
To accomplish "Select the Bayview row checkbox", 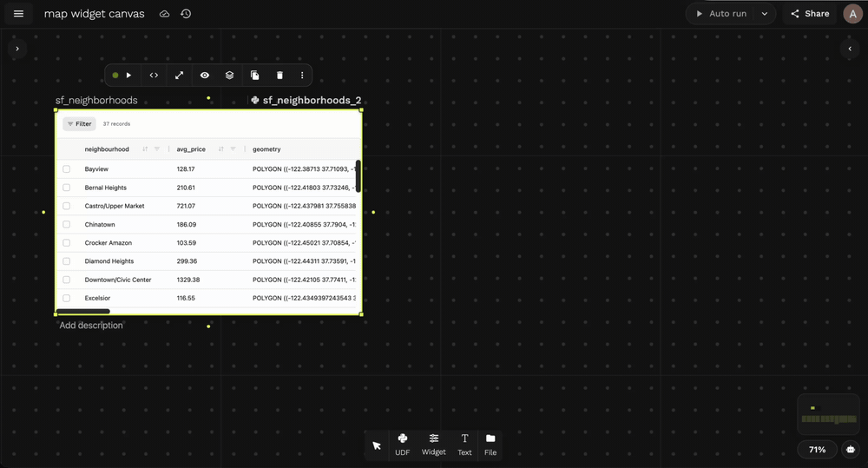I will coord(67,169).
